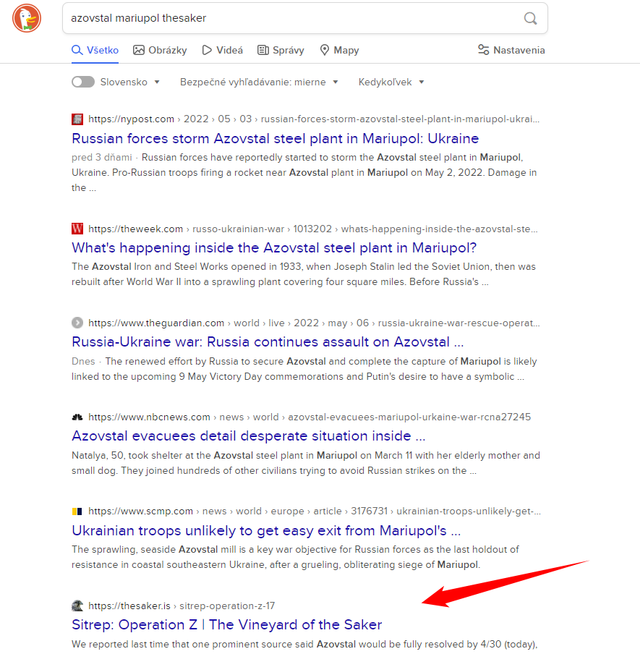This screenshot has width=640, height=654.
Task: Open "Sitrep: Operation Z" Saker result
Action: (227, 625)
